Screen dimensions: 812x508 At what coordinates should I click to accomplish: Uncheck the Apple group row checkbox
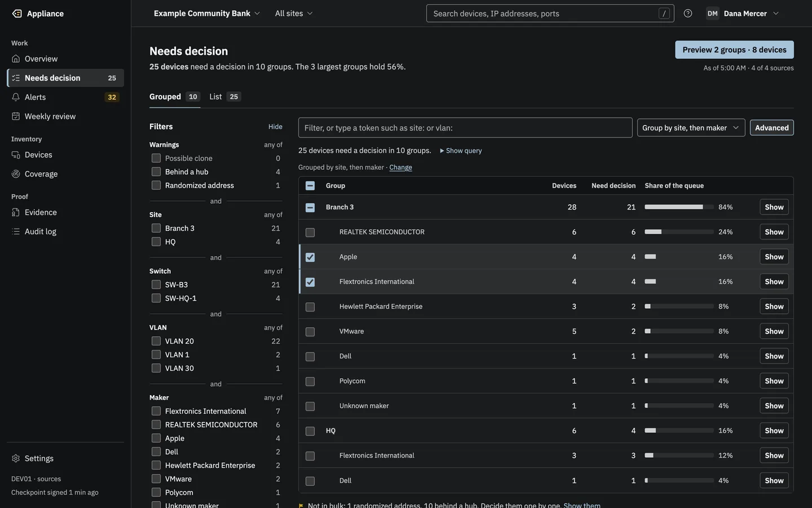[x=310, y=257]
